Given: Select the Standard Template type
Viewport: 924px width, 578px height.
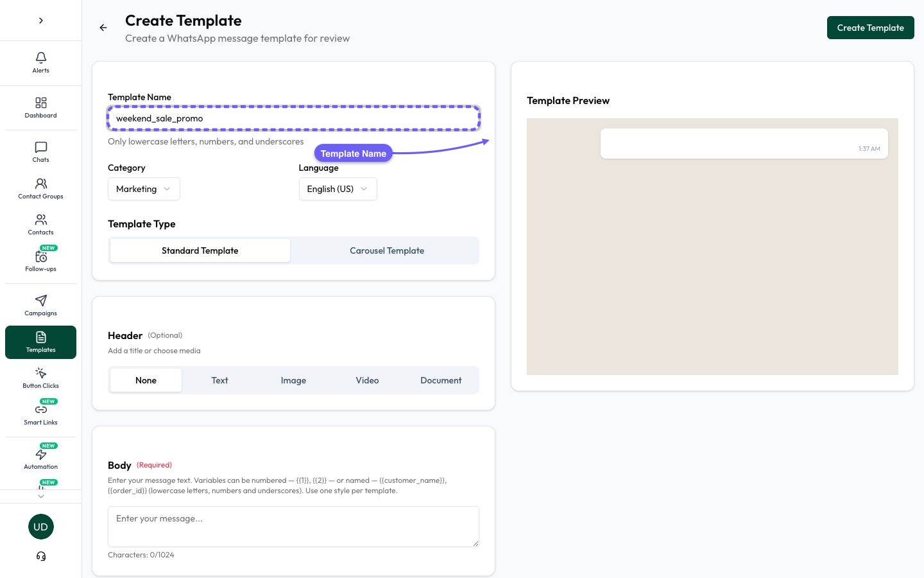Looking at the screenshot, I should coord(200,250).
